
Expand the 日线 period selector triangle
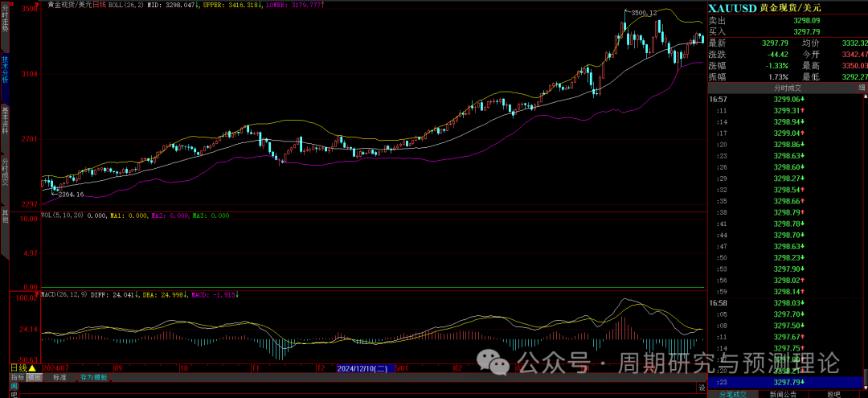[34, 367]
